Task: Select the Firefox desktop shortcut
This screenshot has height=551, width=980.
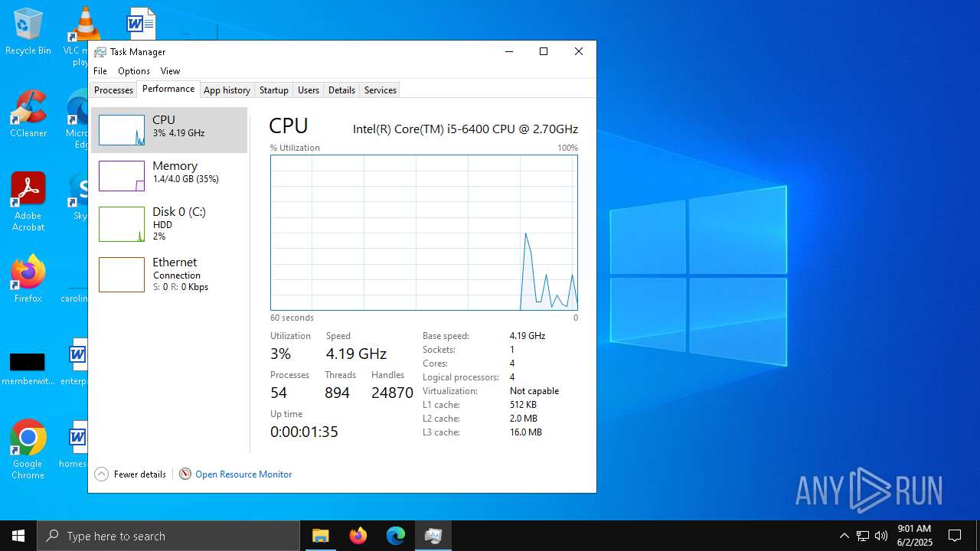Action: pos(28,279)
